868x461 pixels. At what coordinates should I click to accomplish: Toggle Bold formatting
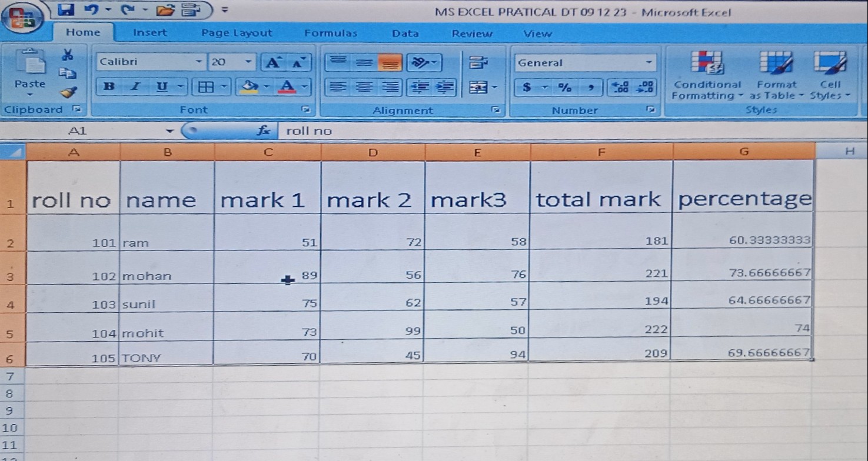(x=108, y=87)
